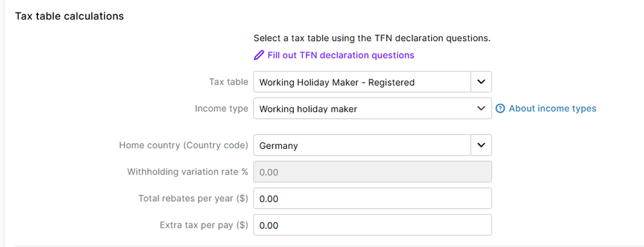Focus the Extra tax per pay field

coord(373,225)
